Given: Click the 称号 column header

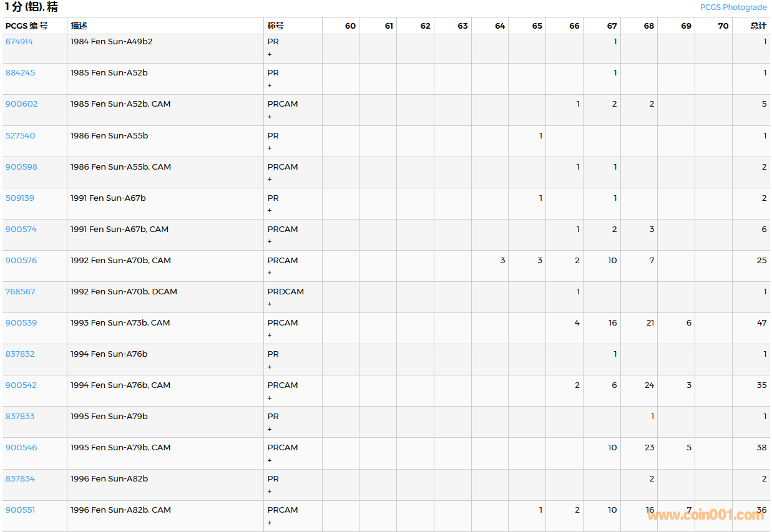Looking at the screenshot, I should [x=275, y=26].
